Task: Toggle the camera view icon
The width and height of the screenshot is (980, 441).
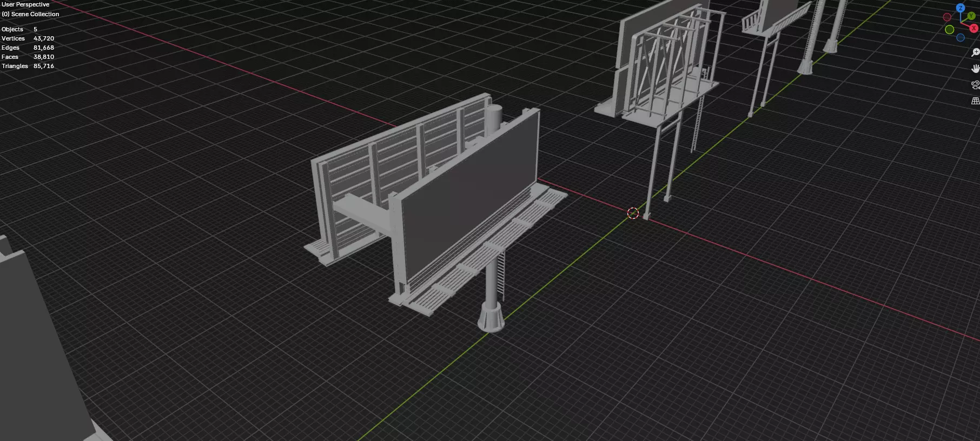Action: click(x=975, y=85)
